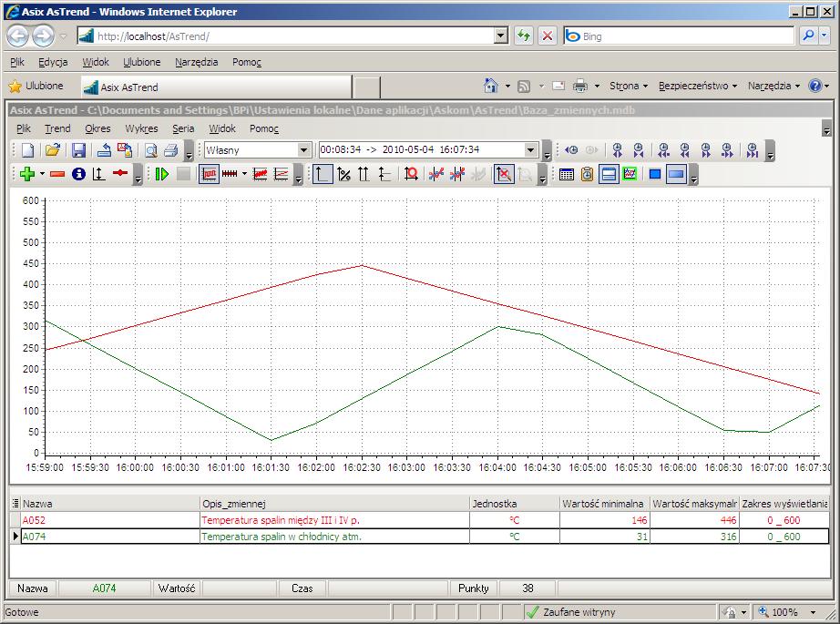Click the Nazwa column header
Image resolution: width=840 pixels, height=624 pixels.
[x=110, y=504]
